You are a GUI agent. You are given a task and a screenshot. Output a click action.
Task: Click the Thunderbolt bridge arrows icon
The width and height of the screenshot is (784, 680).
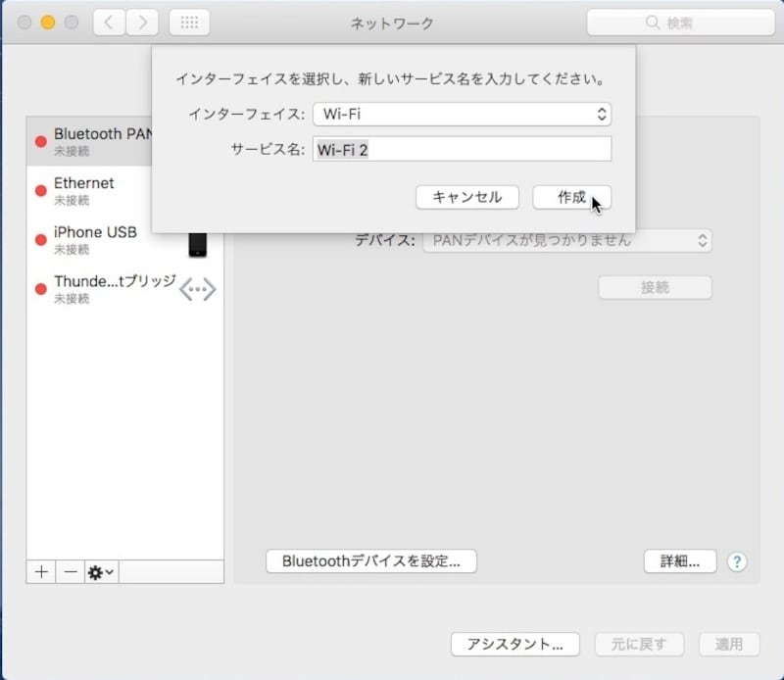[x=197, y=289]
